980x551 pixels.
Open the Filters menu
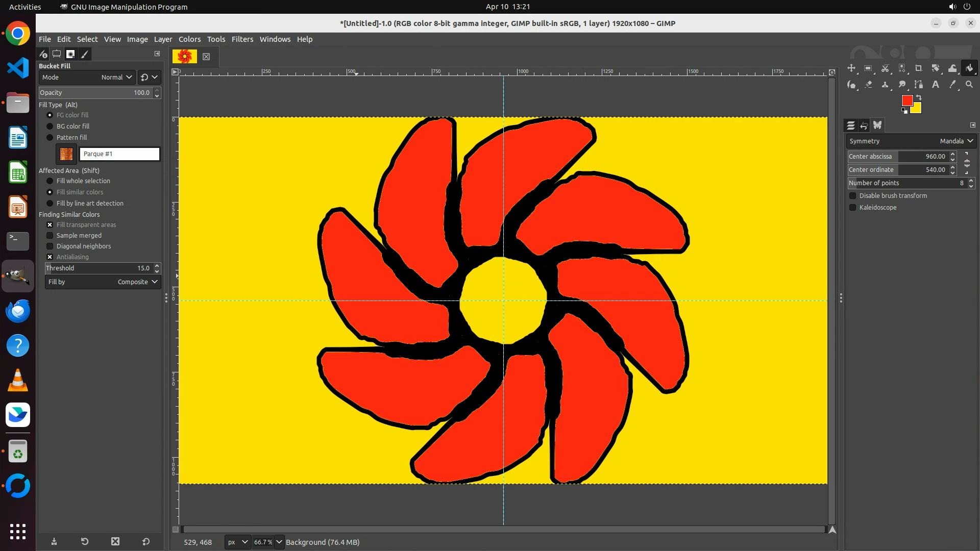pyautogui.click(x=242, y=39)
